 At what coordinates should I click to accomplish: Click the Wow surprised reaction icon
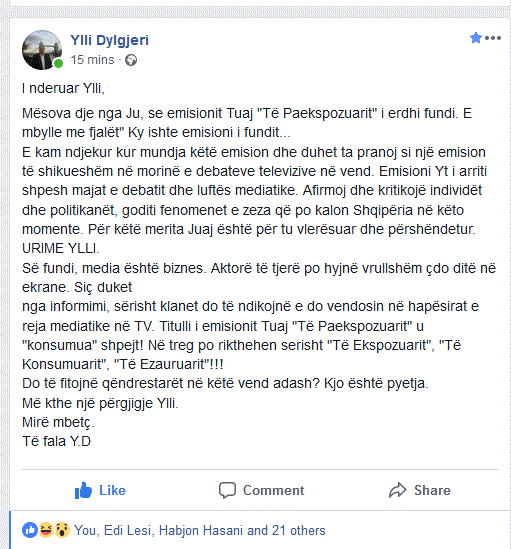pyautogui.click(x=62, y=530)
